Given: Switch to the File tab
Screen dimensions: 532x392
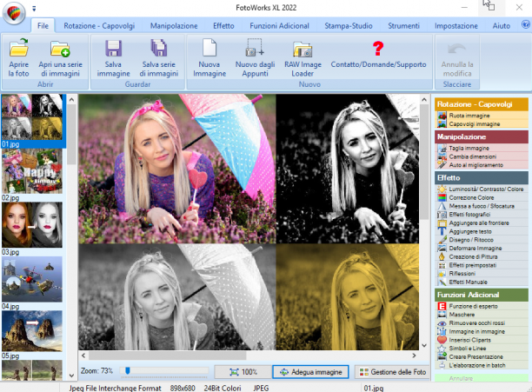Looking at the screenshot, I should pyautogui.click(x=43, y=26).
